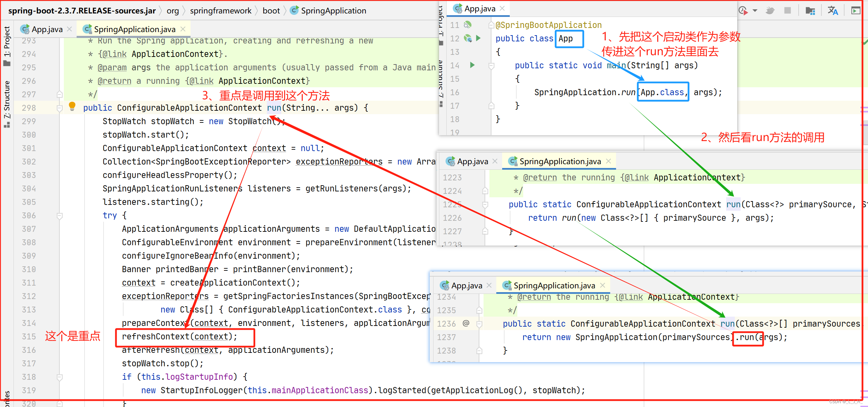Click the yellow lightbulb on line 298

point(72,106)
